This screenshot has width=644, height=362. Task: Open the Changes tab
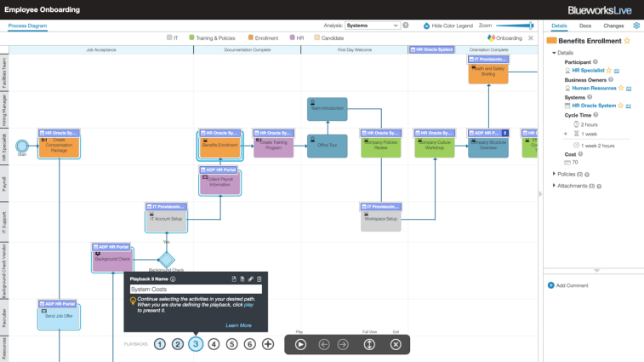click(613, 26)
